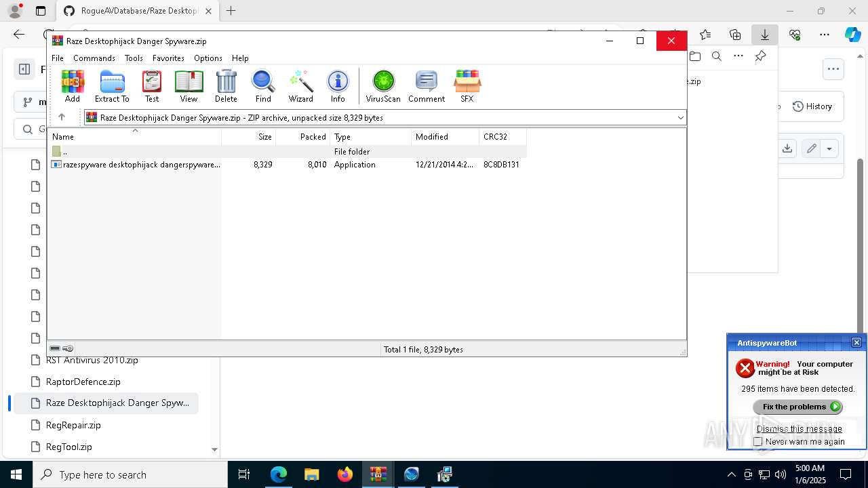The width and height of the screenshot is (868, 488).
Task: Run VirusScan from the toolbar
Action: click(x=383, y=86)
